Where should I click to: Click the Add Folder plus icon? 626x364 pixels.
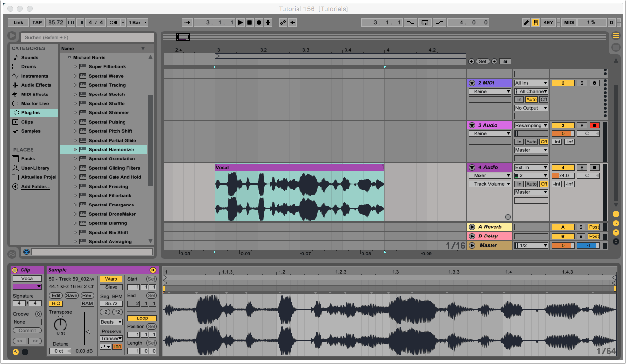pyautogui.click(x=15, y=187)
